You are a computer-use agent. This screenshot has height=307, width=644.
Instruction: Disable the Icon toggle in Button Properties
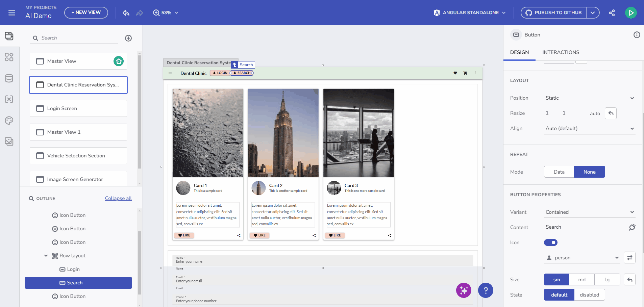pos(550,242)
